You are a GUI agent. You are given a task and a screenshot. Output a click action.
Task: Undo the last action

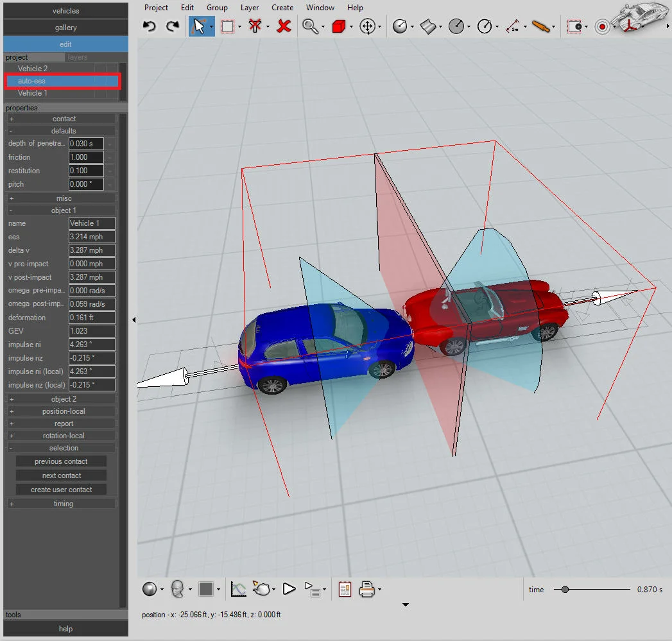(149, 26)
